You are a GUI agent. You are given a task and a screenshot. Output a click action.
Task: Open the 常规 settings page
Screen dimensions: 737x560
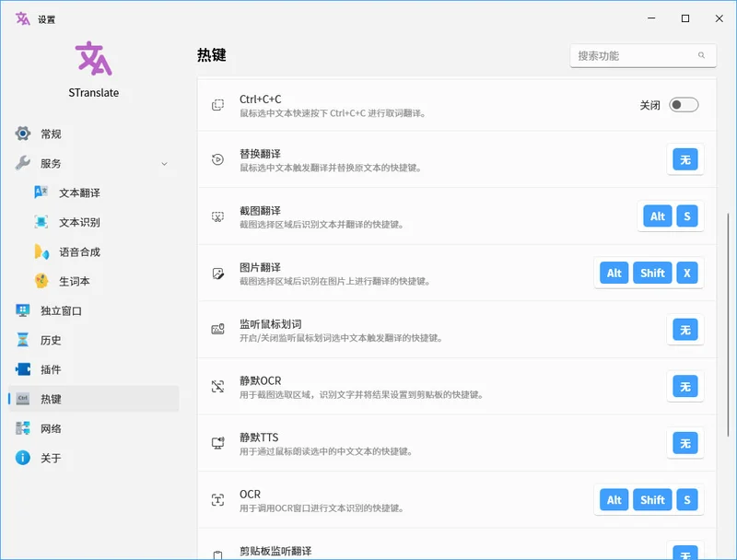pyautogui.click(x=94, y=134)
